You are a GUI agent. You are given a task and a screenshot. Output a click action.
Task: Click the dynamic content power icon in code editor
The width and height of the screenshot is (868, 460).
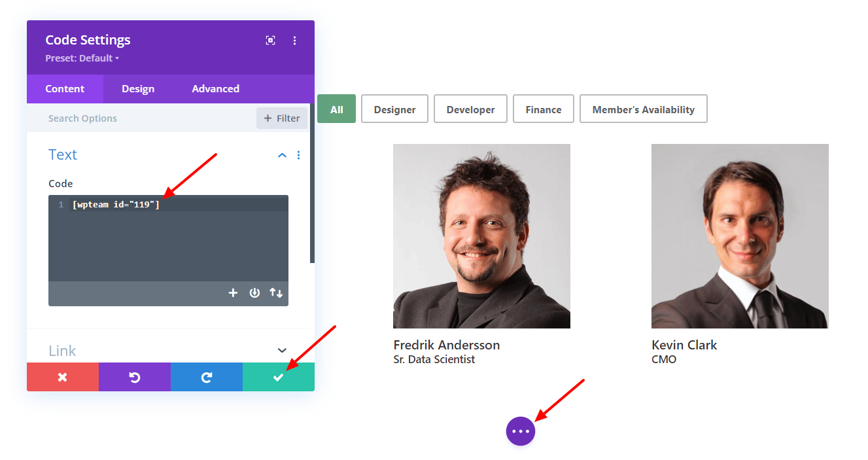tap(254, 293)
